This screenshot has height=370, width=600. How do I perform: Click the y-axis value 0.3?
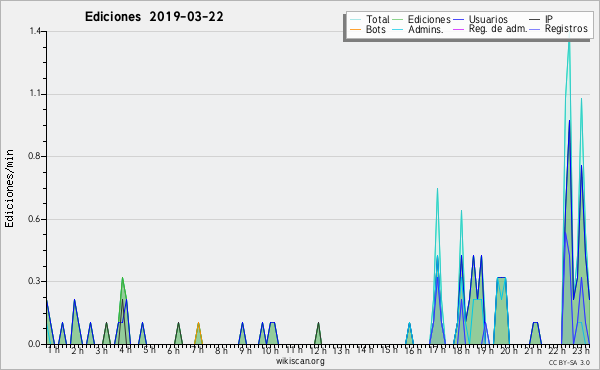(x=34, y=281)
